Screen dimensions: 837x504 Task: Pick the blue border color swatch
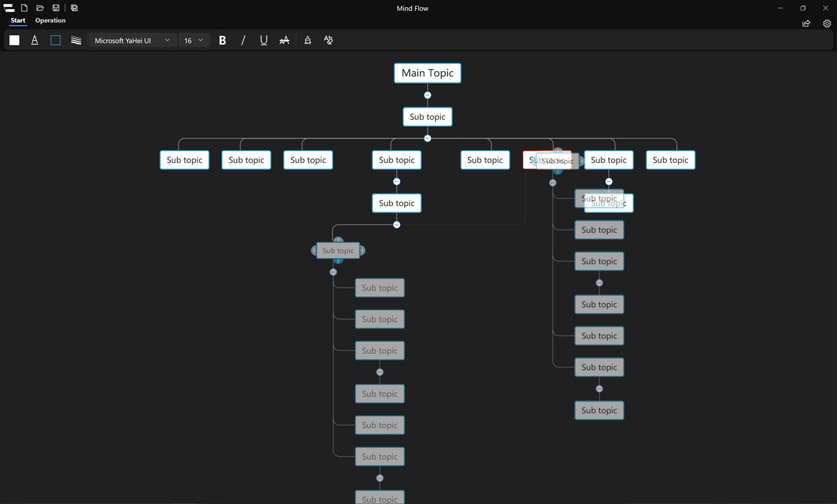click(x=56, y=40)
